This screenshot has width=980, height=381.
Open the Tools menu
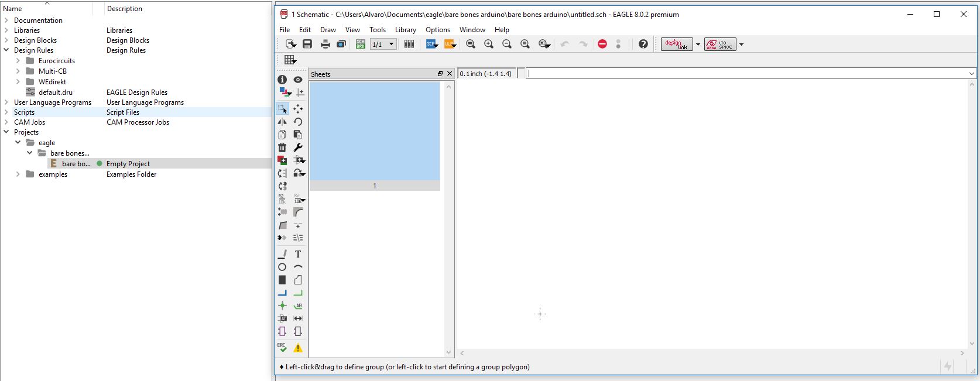(378, 30)
